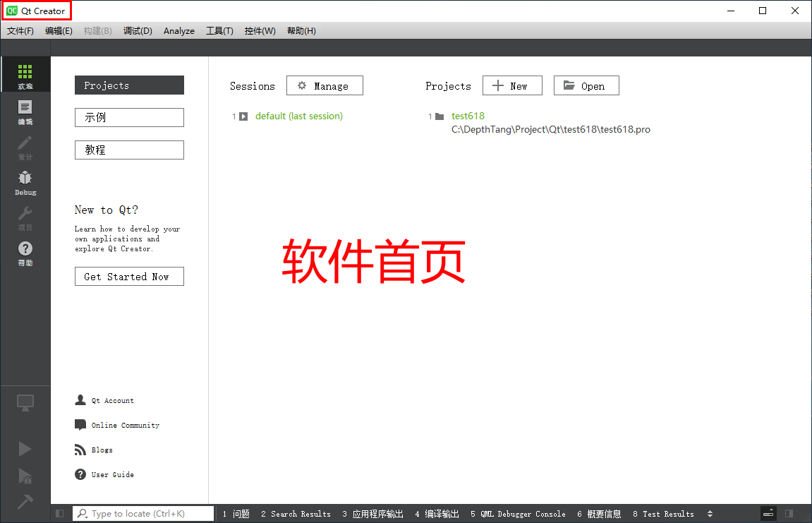Image resolution: width=812 pixels, height=523 pixels.
Task: Show the 1 问题 (Issues) output pane
Action: pos(236,514)
